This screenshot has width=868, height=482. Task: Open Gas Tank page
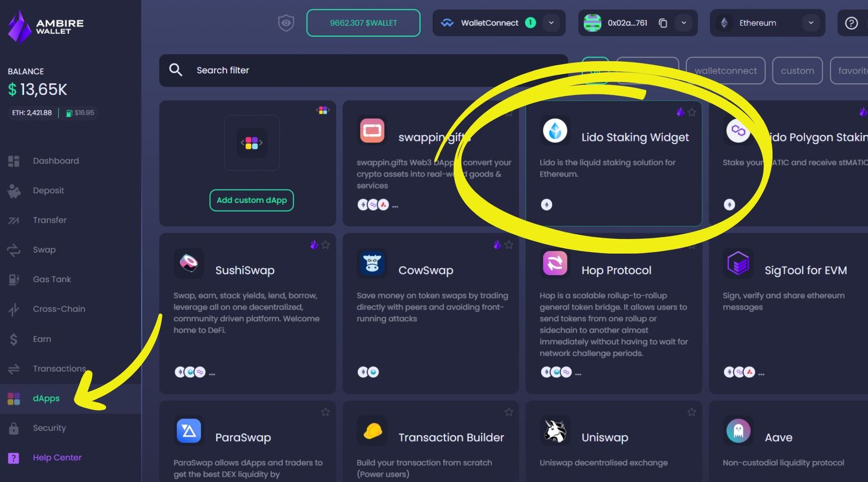[x=52, y=280]
